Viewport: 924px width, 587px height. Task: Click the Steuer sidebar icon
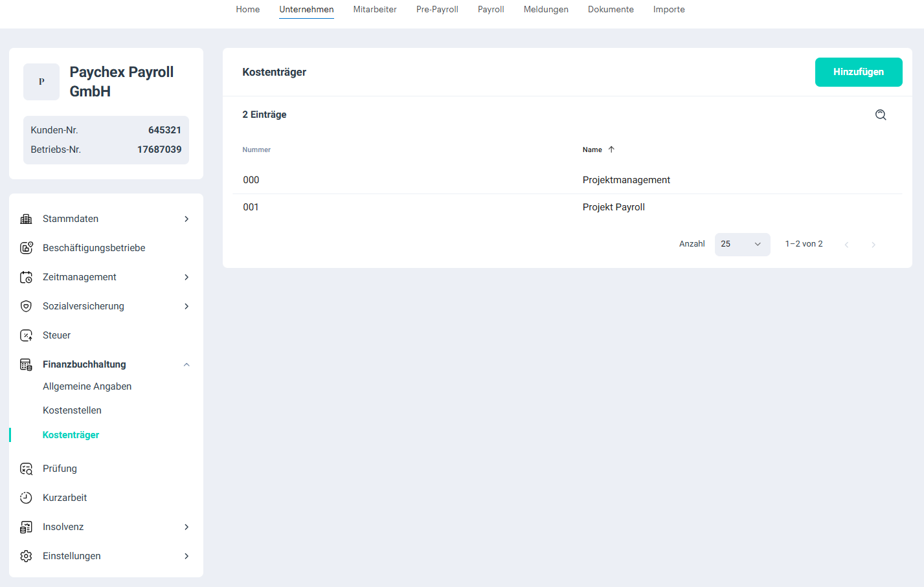pyautogui.click(x=26, y=335)
